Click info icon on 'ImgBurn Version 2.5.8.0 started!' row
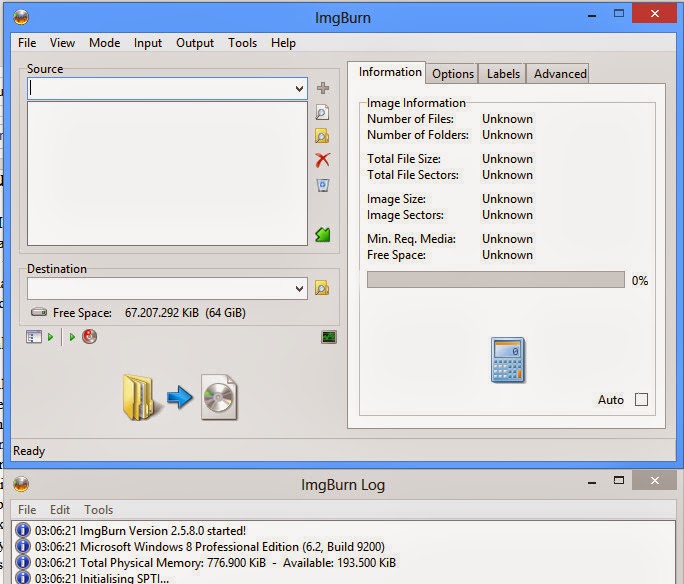 tap(23, 530)
